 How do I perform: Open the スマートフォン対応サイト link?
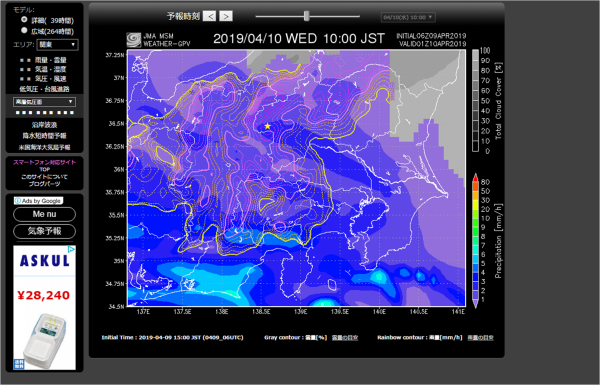(44, 162)
